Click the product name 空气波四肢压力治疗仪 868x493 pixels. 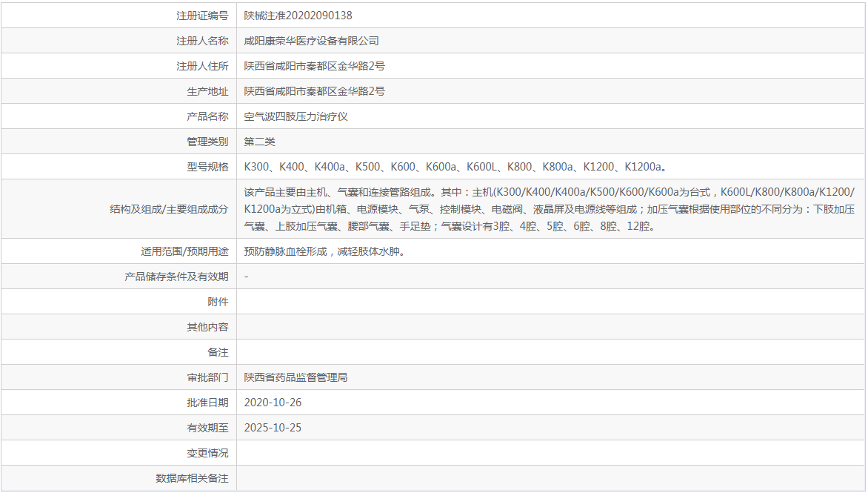pyautogui.click(x=296, y=116)
